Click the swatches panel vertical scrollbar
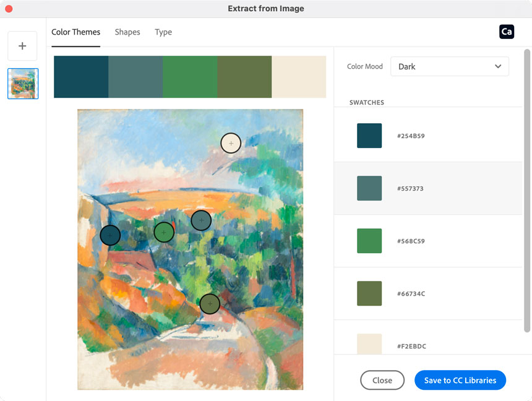532x401 pixels. (527, 191)
